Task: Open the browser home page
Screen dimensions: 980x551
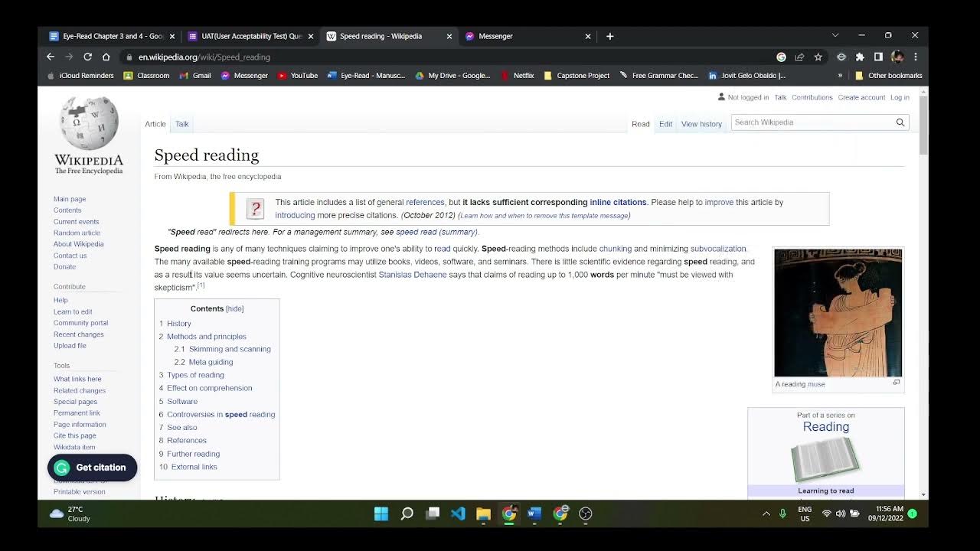Action: (106, 57)
